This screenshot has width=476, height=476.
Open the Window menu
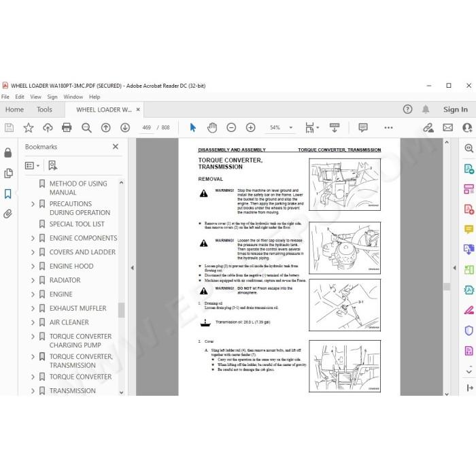(x=73, y=97)
